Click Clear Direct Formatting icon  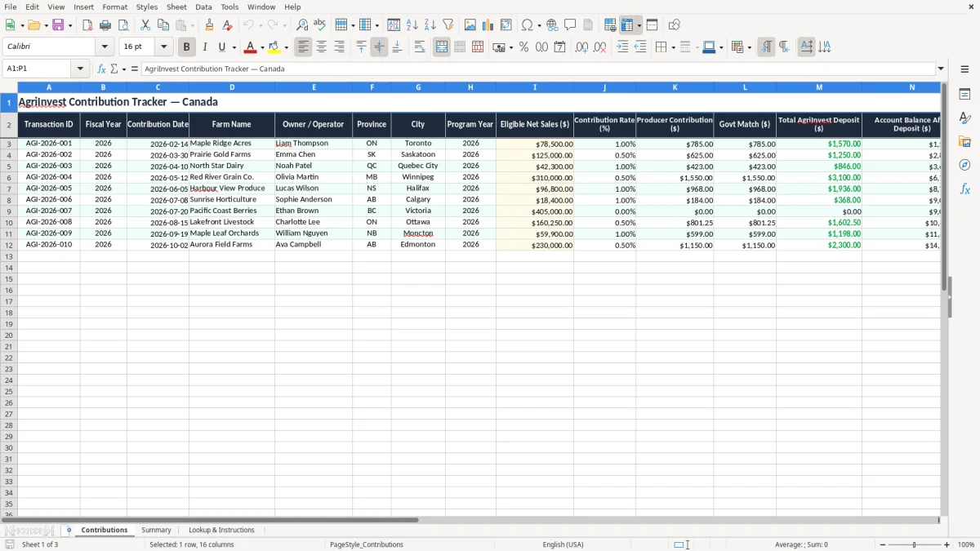[x=227, y=25]
